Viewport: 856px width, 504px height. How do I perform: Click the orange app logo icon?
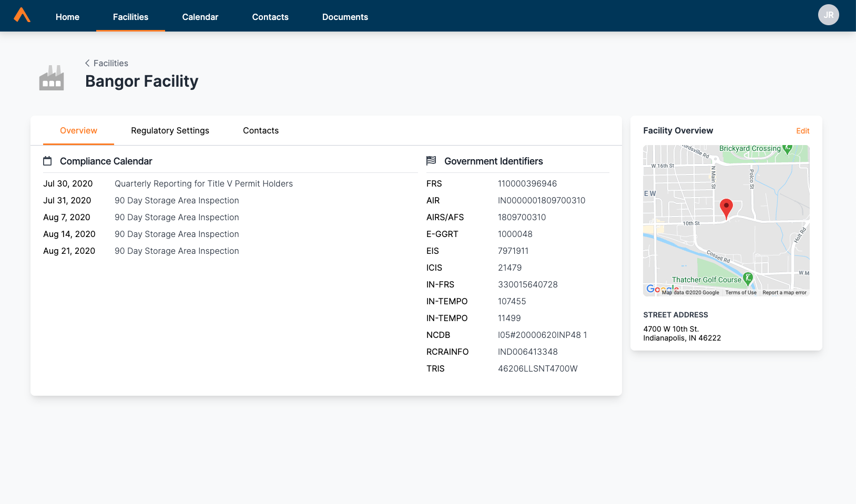pos(22,15)
